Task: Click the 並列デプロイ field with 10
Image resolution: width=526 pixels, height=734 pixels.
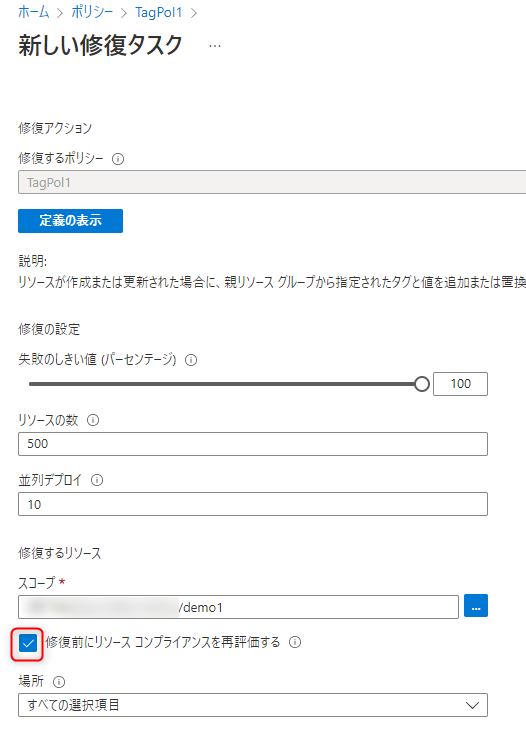Action: coord(253,504)
